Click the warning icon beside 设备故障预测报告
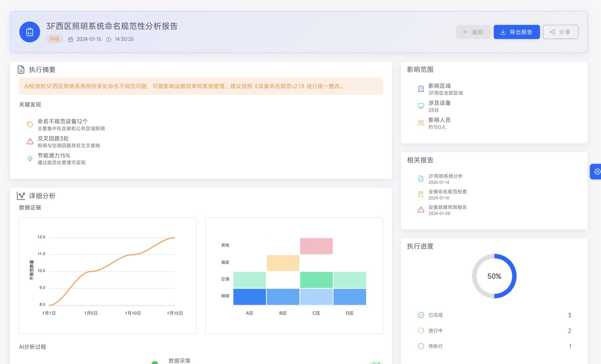The image size is (601, 364). point(421,210)
